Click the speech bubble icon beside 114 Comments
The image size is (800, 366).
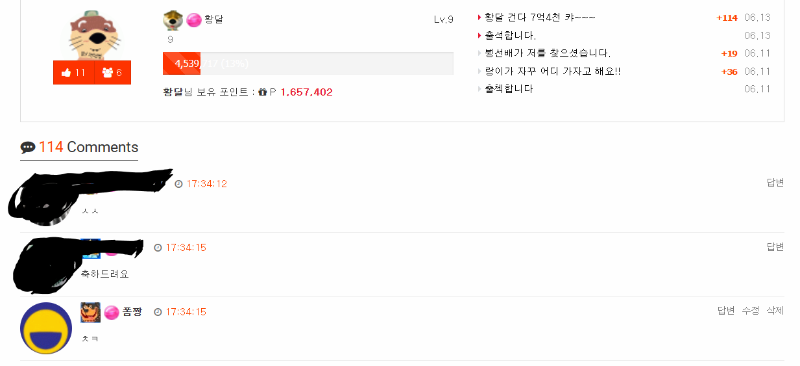coord(28,148)
